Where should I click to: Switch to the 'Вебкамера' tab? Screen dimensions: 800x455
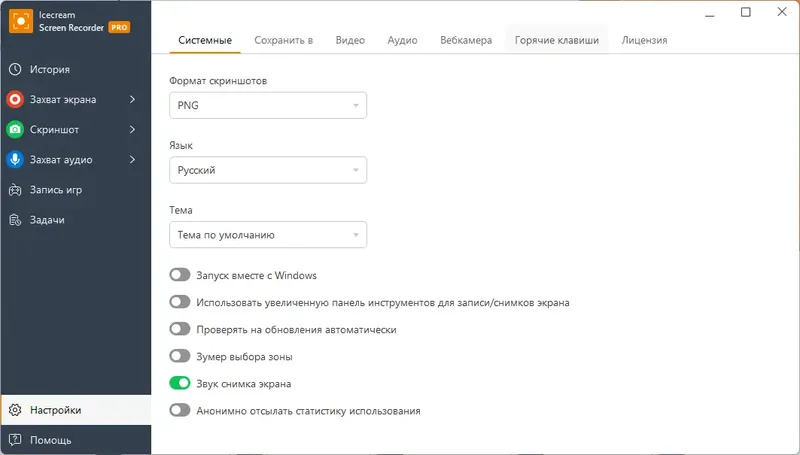click(x=466, y=41)
